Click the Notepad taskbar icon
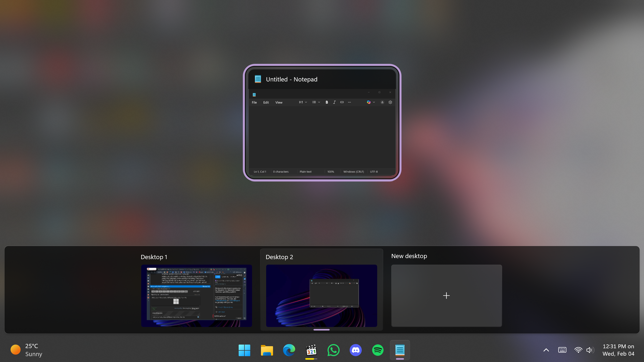Image resolution: width=644 pixels, height=362 pixels. coord(400,350)
